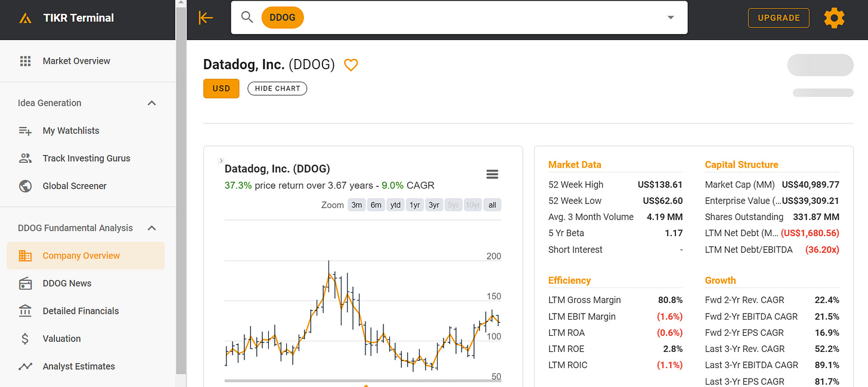The width and height of the screenshot is (868, 387).
Task: Open the search bar dropdown arrow
Action: pos(671,17)
